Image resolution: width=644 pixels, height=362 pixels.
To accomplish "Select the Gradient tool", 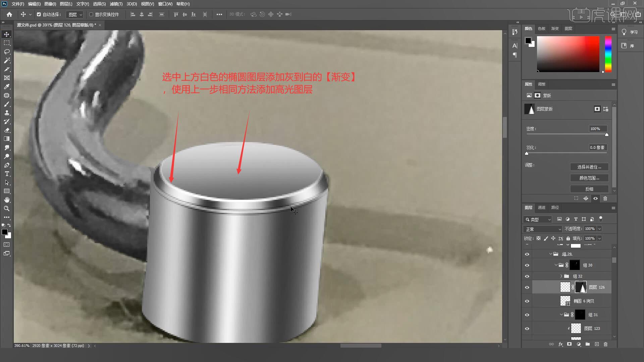I will 7,139.
